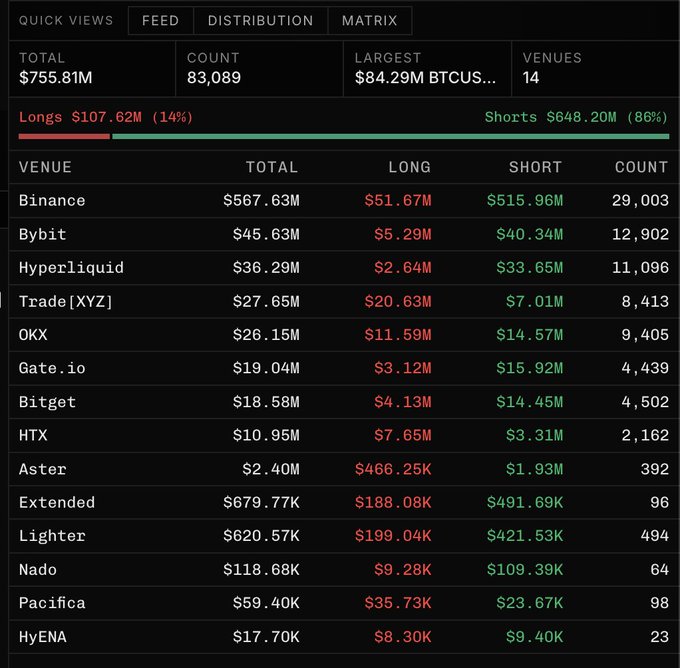680x668 pixels.
Task: Click Nado short value $109.39K
Action: point(525,569)
